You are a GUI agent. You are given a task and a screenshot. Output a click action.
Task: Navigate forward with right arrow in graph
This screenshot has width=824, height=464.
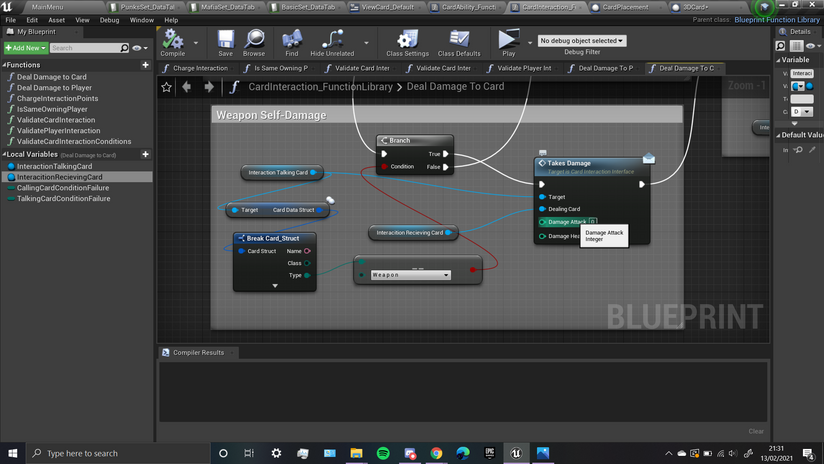click(209, 87)
